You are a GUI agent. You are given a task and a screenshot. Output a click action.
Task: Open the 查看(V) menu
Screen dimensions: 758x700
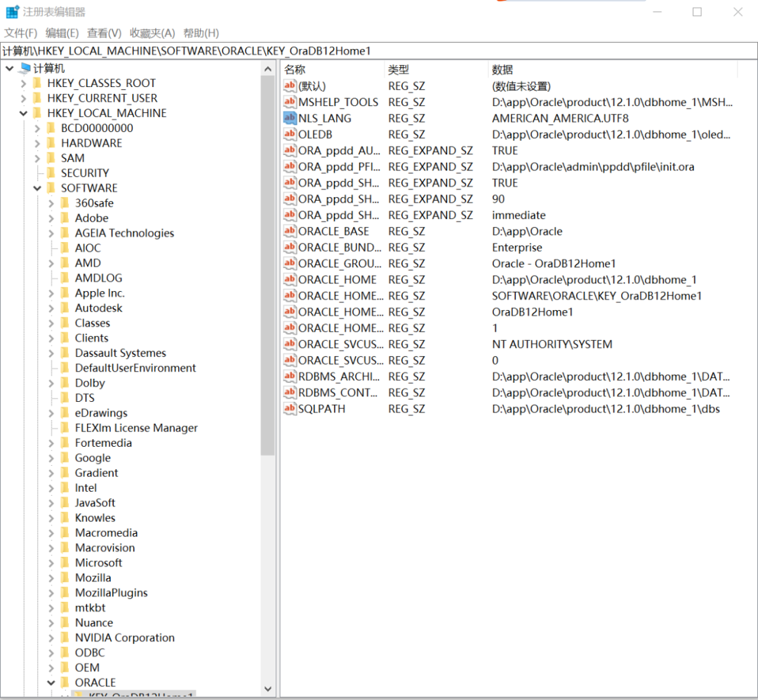tap(104, 33)
